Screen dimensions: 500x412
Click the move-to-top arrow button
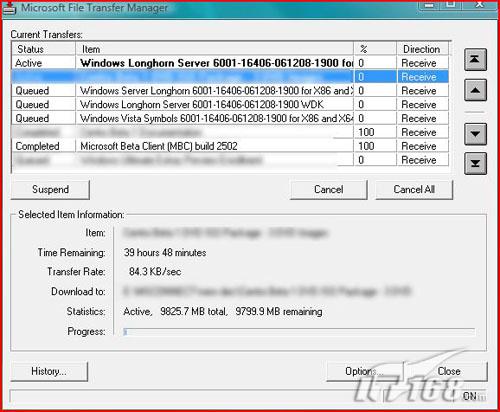[x=475, y=59]
